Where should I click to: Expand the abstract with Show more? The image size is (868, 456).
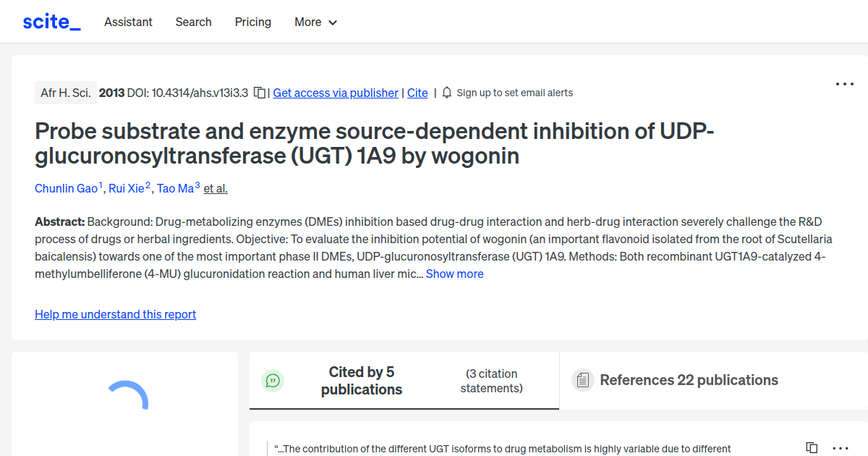(x=454, y=274)
